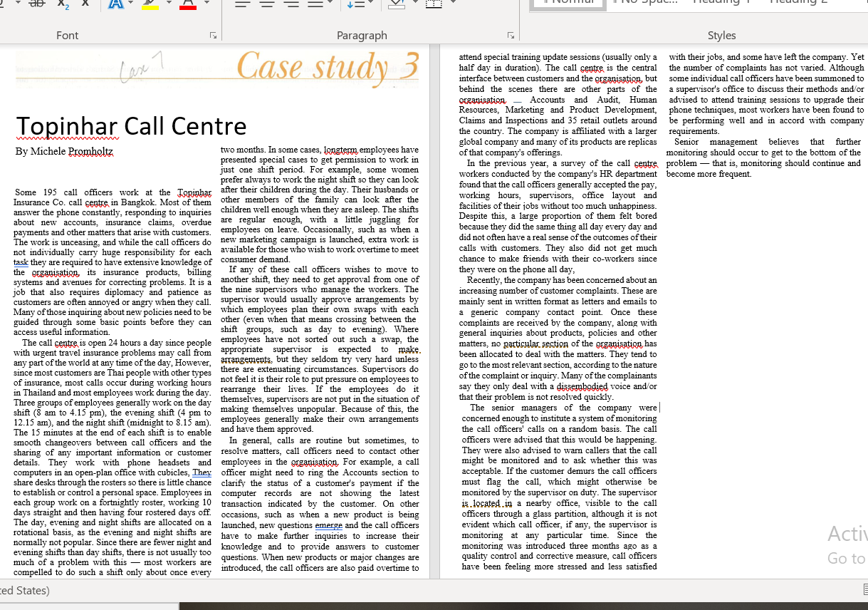The height and width of the screenshot is (610, 868).
Task: Toggle subscript formatting
Action: [x=63, y=4]
